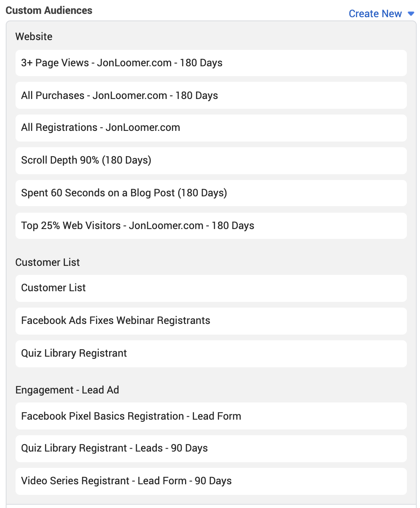The image size is (420, 508).
Task: Click the Custom Audiences panel title
Action: click(49, 10)
